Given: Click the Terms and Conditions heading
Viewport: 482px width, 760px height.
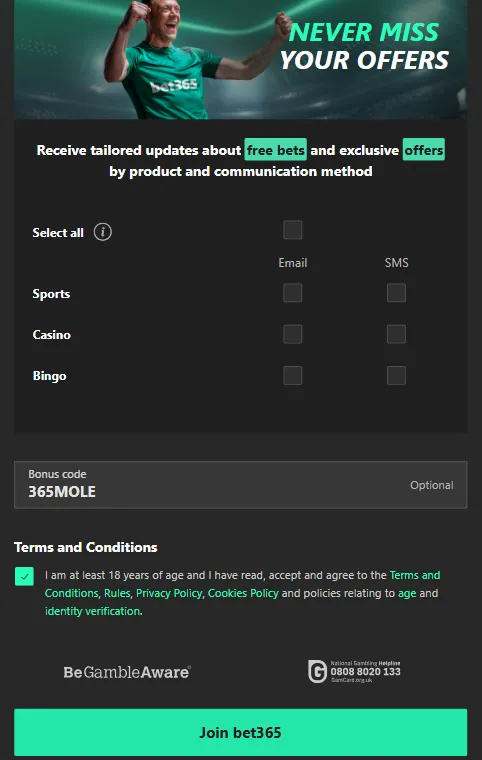Looking at the screenshot, I should point(85,547).
